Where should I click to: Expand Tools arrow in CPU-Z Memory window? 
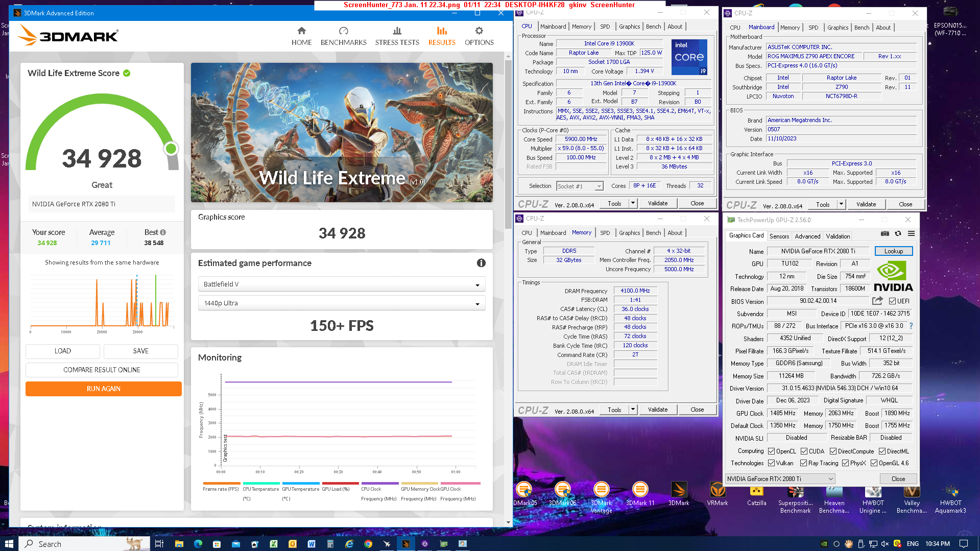pos(633,410)
